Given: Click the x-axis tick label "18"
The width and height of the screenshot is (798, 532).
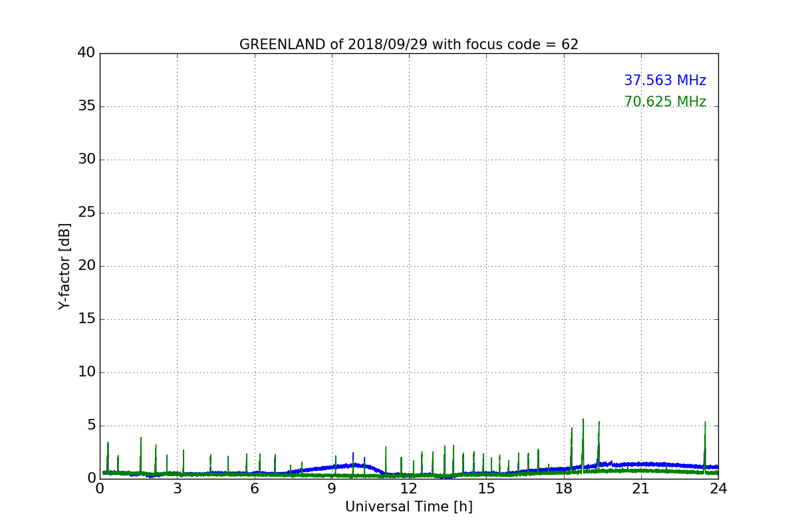Looking at the screenshot, I should coord(564,489).
